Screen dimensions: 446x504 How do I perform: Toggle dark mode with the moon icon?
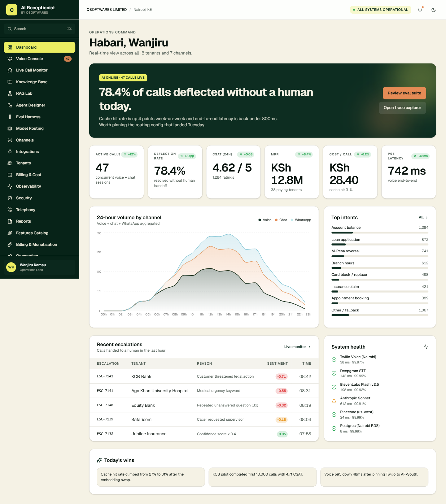click(434, 10)
